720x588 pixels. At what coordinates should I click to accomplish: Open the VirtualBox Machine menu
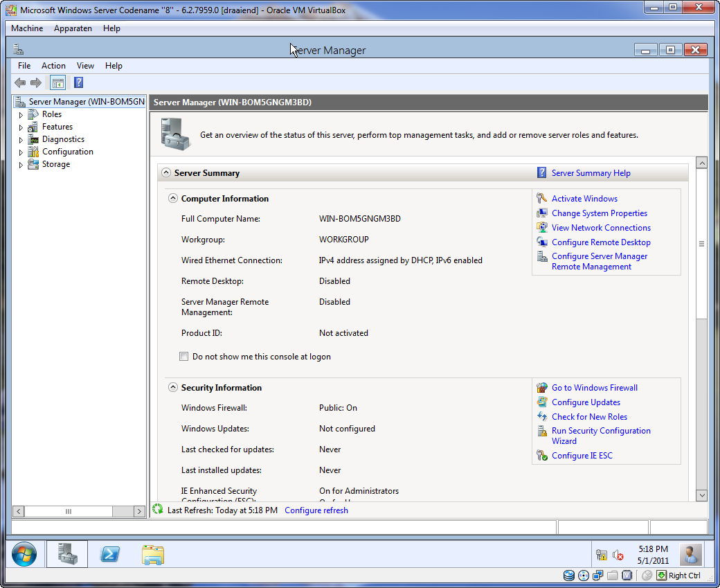27,28
